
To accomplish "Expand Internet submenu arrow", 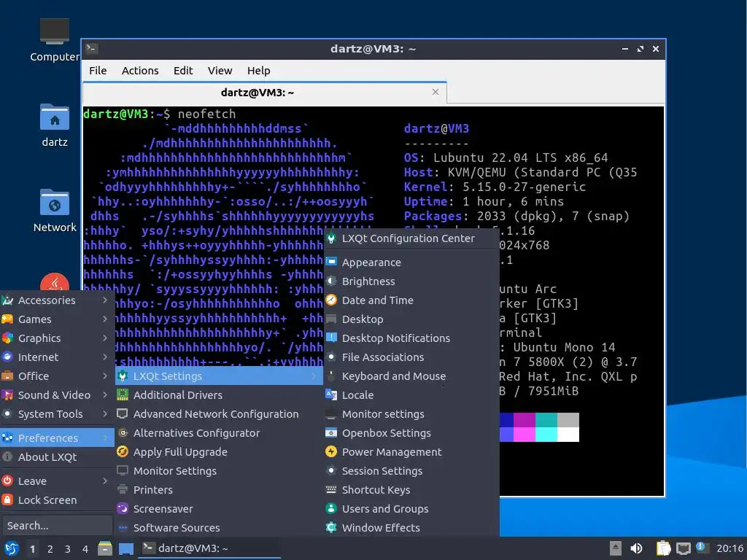I will (105, 357).
